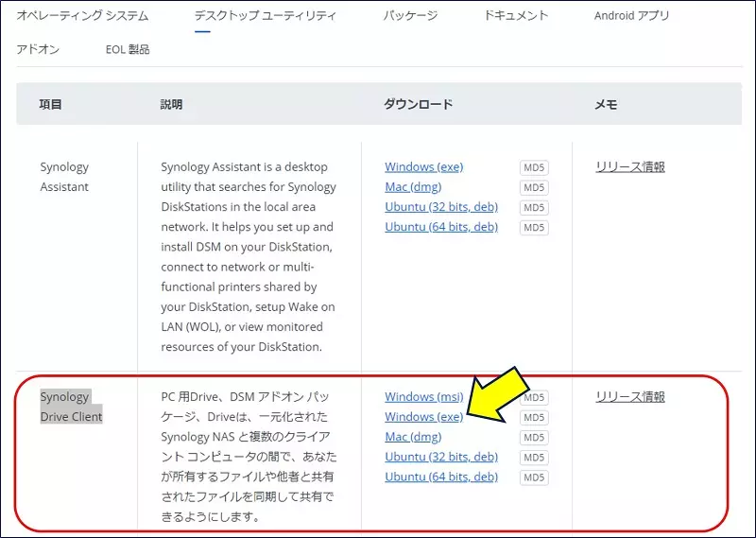Open リリース情報 for Synology Assistant

click(x=630, y=167)
